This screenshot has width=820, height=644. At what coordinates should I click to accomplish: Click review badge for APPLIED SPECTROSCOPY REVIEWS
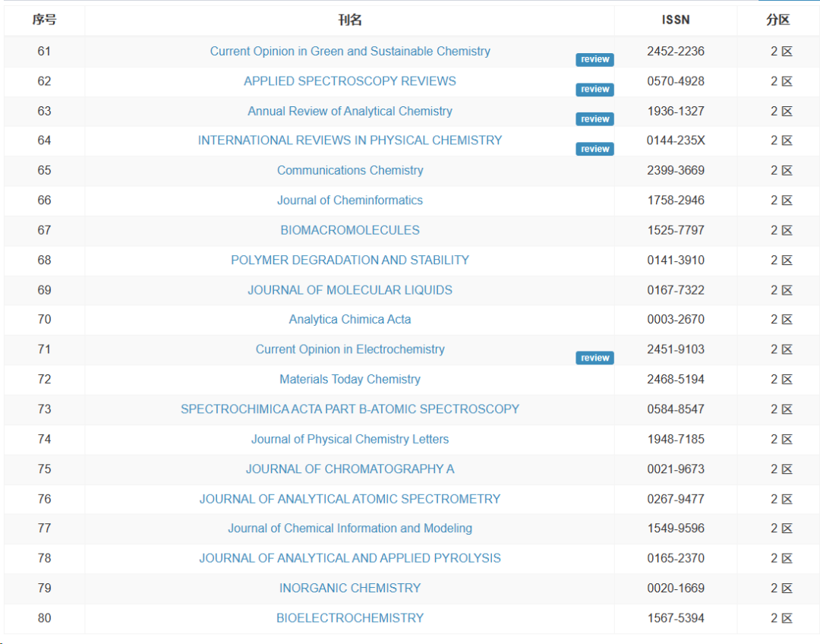coord(594,90)
